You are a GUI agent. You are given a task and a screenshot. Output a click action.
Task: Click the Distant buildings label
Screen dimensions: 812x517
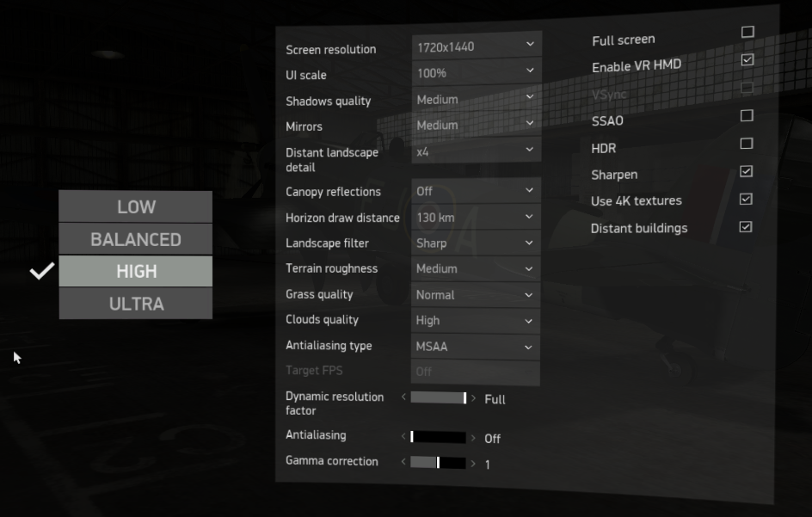(639, 228)
